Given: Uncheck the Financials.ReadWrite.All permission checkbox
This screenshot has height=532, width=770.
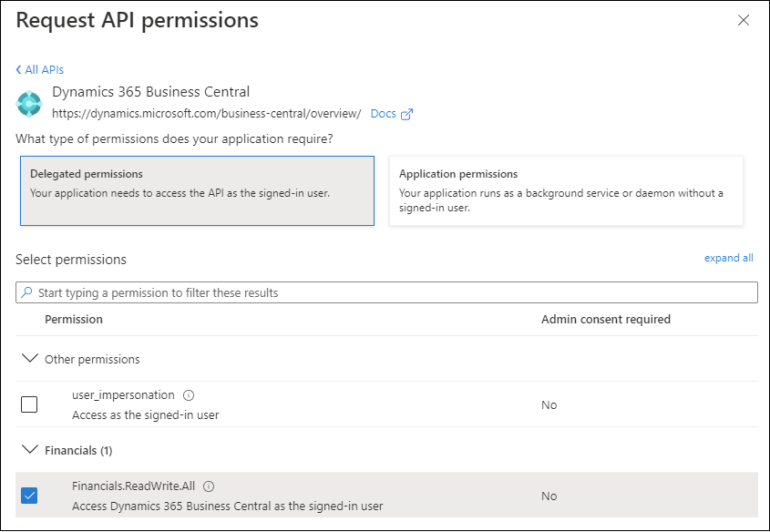Looking at the screenshot, I should click(29, 496).
